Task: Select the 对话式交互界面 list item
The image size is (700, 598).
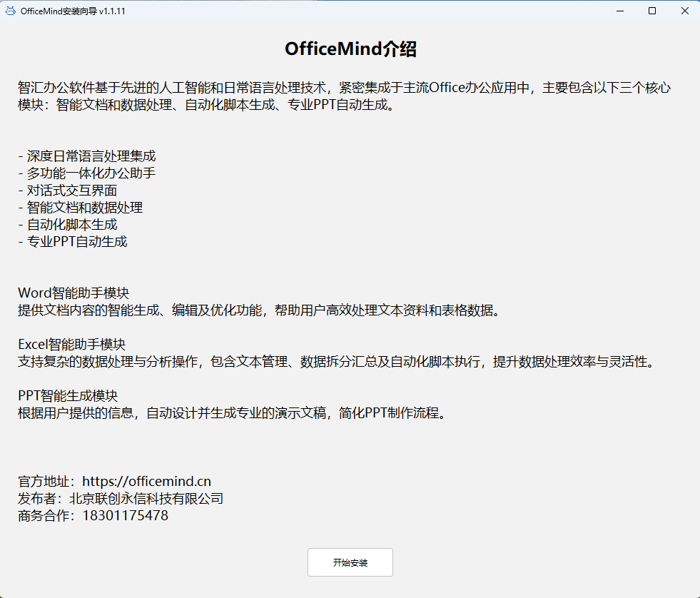Action: (69, 191)
